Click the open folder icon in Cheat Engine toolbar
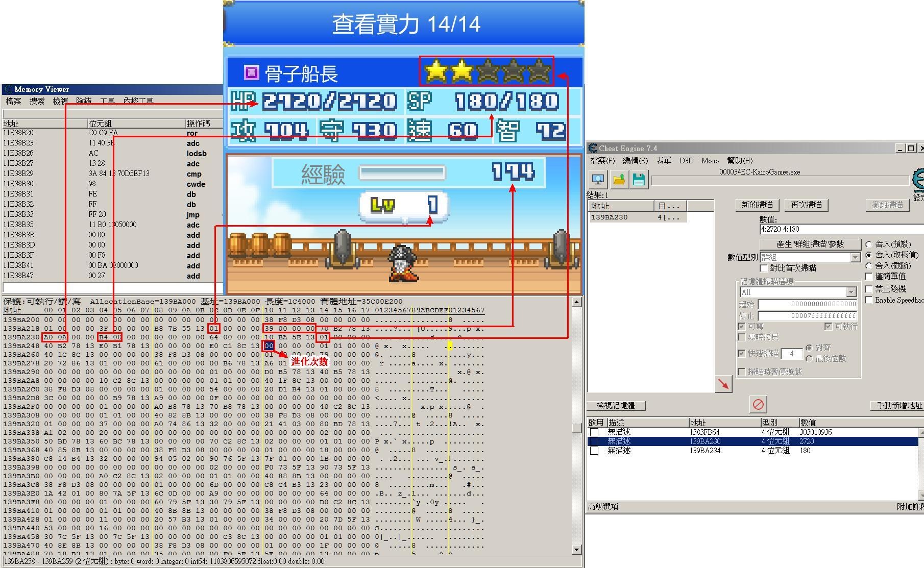This screenshot has width=924, height=568. pyautogui.click(x=619, y=179)
